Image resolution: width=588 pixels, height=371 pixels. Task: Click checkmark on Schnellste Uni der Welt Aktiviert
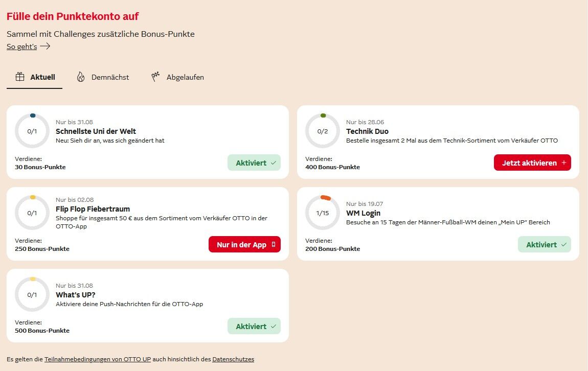point(274,163)
